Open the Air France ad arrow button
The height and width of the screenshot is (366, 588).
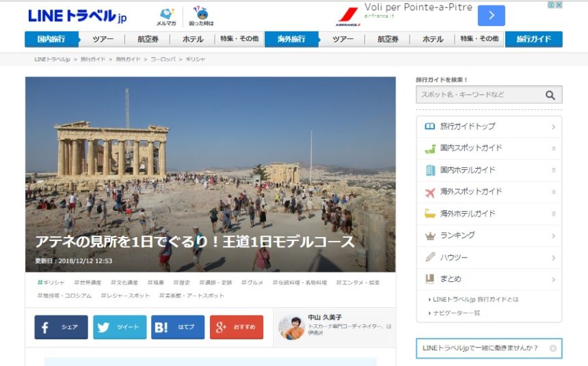coord(491,16)
